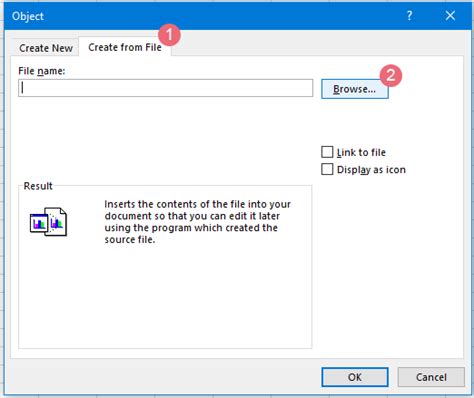Confirm the dialog with OK

(355, 377)
